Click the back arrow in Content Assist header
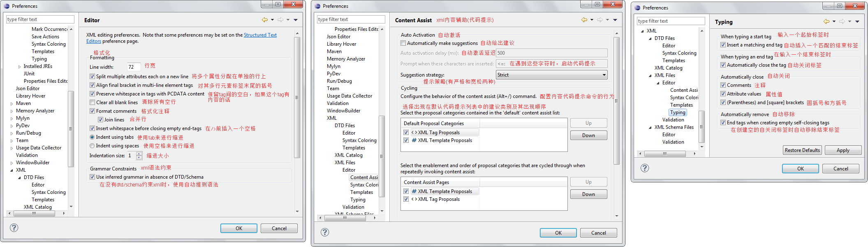The width and height of the screenshot is (868, 247). coord(584,20)
